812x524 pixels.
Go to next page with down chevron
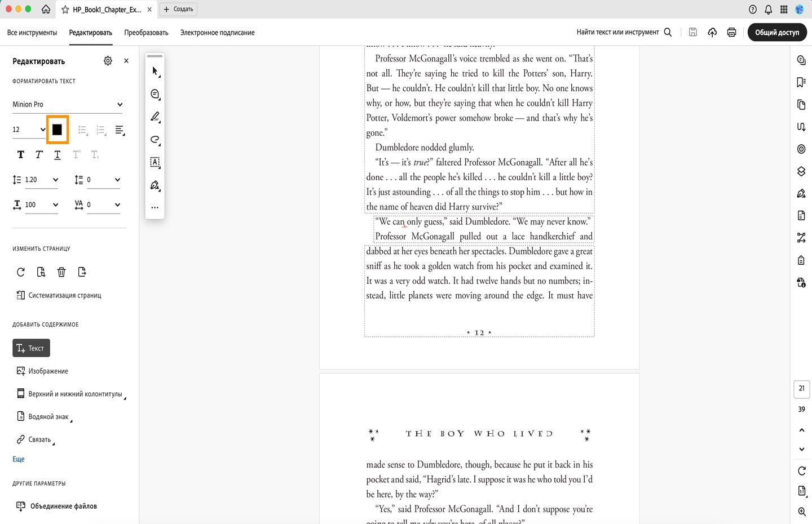(x=802, y=449)
